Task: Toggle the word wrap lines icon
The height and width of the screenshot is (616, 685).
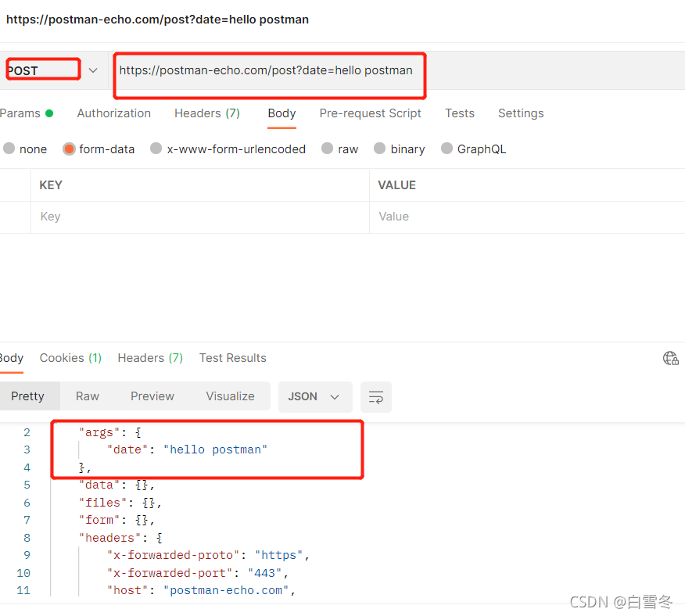Action: click(375, 396)
